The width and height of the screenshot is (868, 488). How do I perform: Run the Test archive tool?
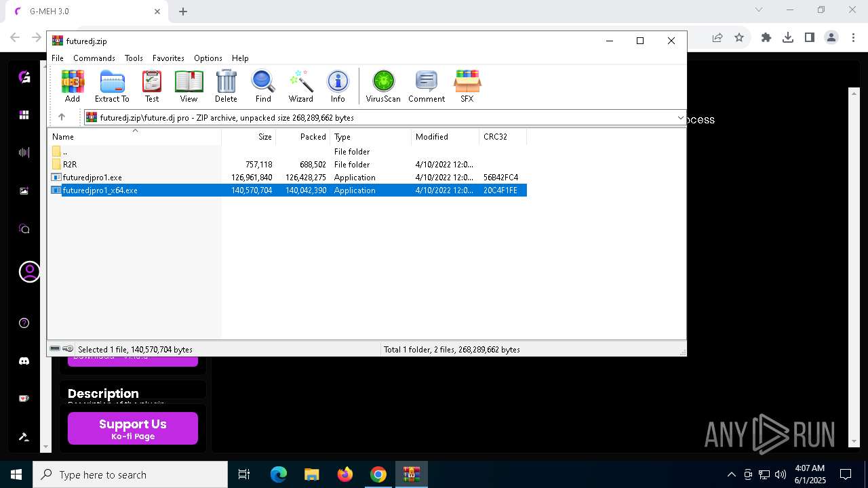(x=152, y=86)
